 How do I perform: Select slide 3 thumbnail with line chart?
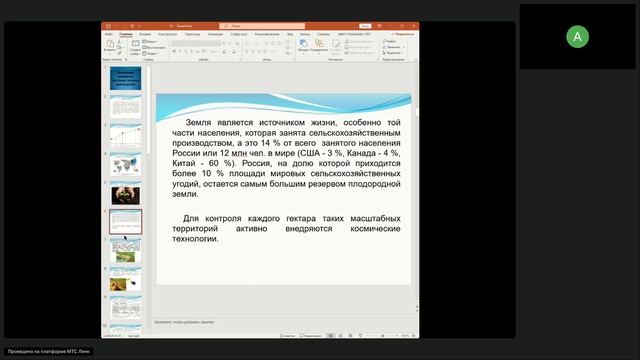[125, 136]
